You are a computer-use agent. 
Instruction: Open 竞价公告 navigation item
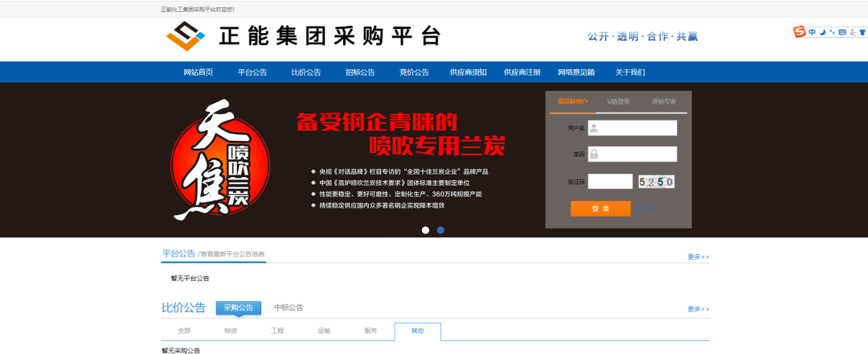[414, 72]
